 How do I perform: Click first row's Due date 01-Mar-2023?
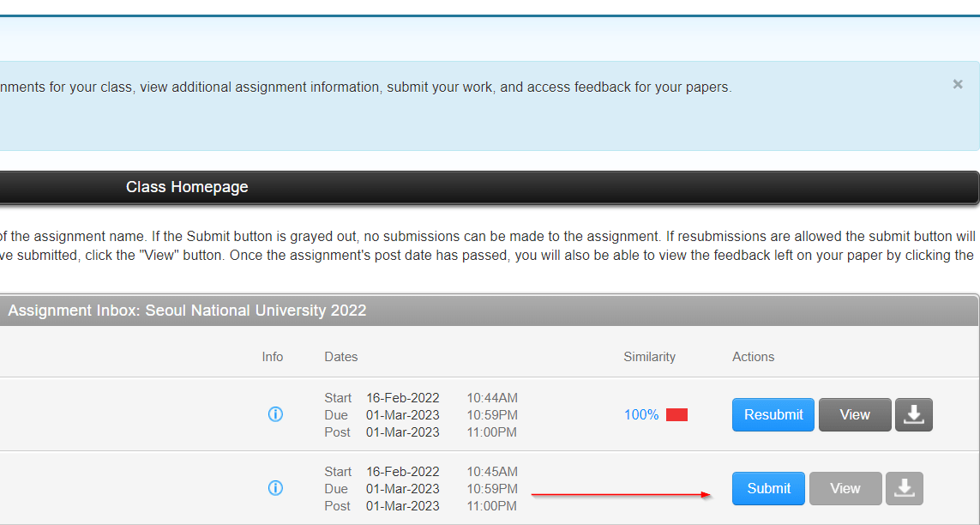(x=402, y=415)
